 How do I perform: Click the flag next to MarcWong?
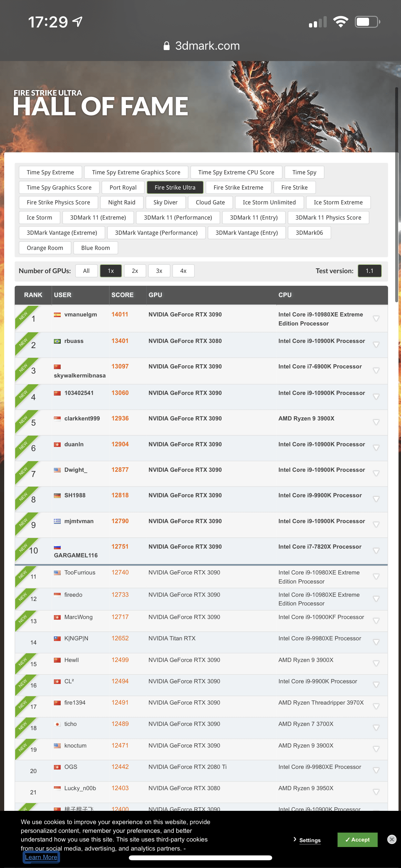click(57, 617)
